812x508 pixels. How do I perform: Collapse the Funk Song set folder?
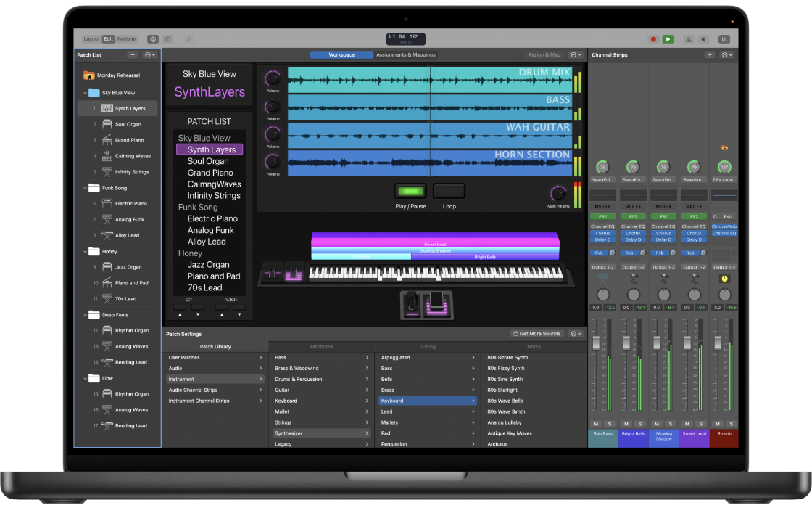pyautogui.click(x=83, y=188)
